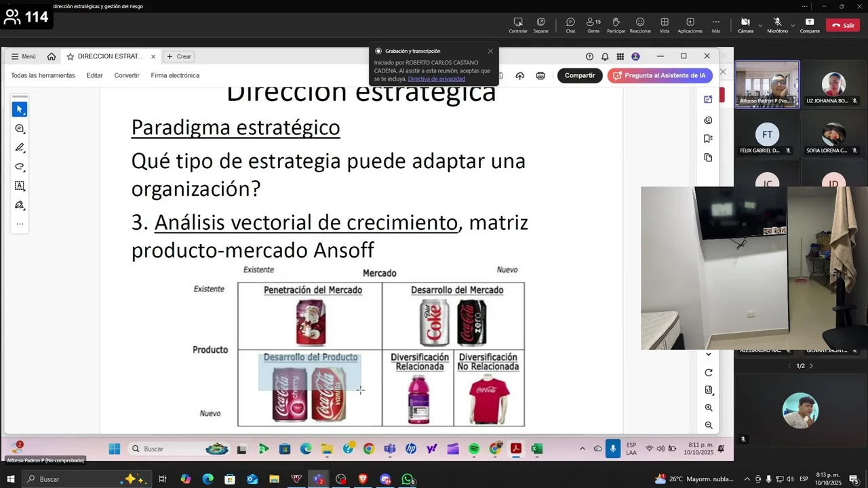The image size is (868, 488).
Task: Select Alfonso Padron P video tile
Action: 767,84
